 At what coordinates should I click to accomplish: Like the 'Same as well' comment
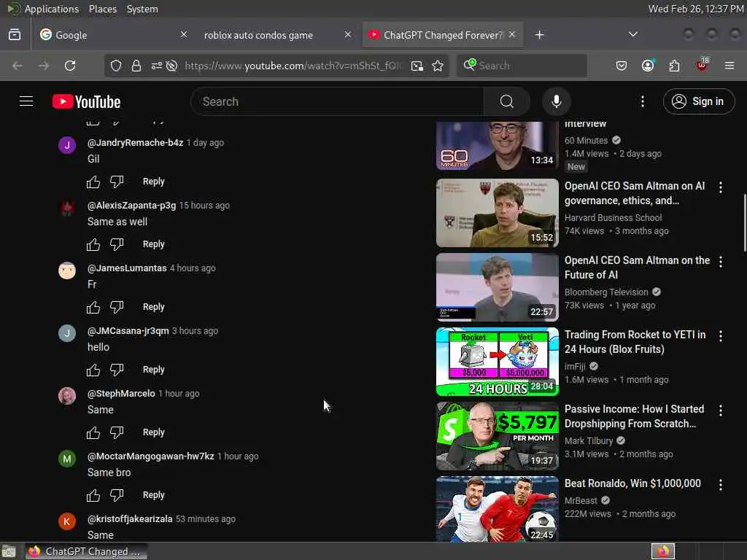point(93,244)
